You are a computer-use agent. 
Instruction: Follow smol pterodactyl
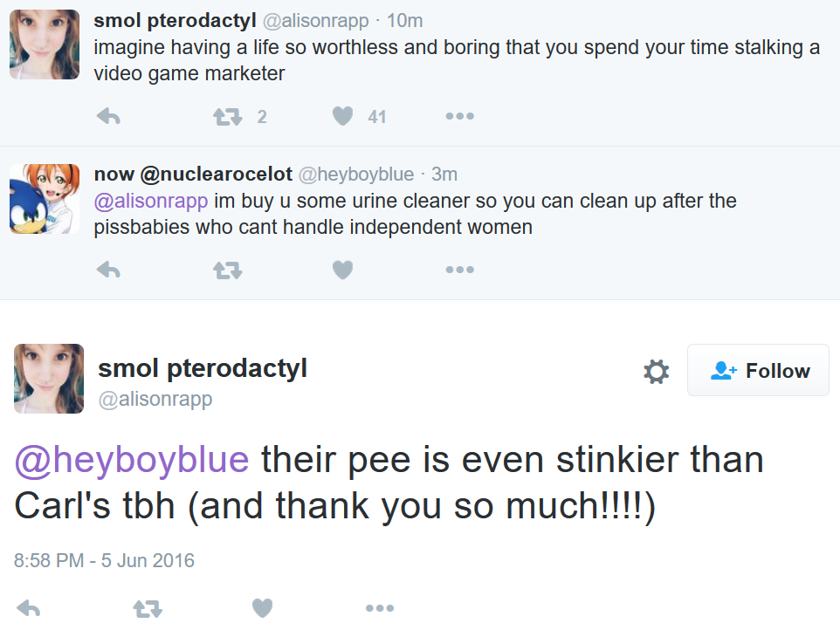coord(758,371)
